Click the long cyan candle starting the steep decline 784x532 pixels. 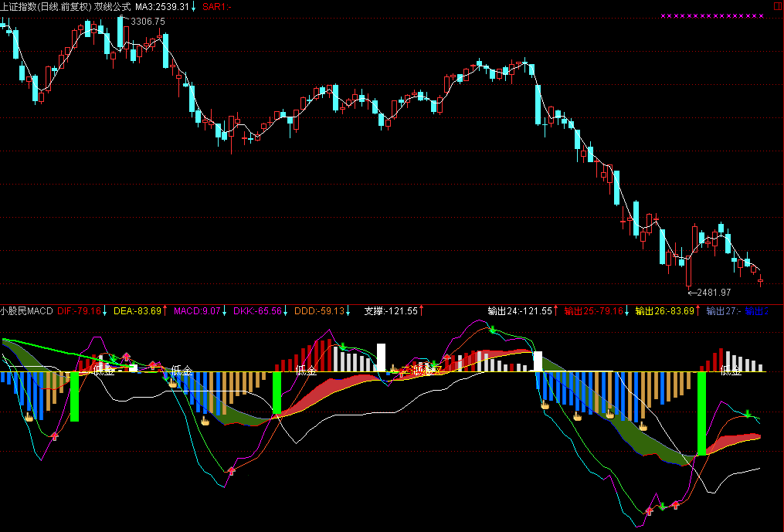[x=538, y=105]
